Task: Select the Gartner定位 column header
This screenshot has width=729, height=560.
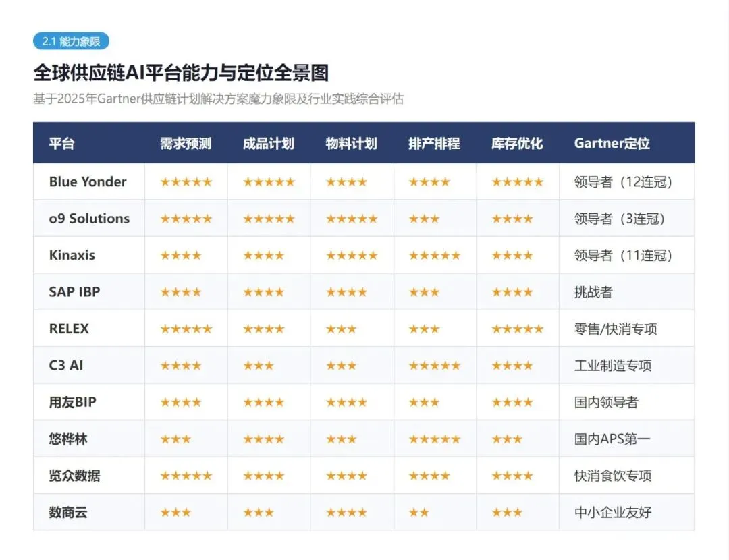Action: pos(612,143)
